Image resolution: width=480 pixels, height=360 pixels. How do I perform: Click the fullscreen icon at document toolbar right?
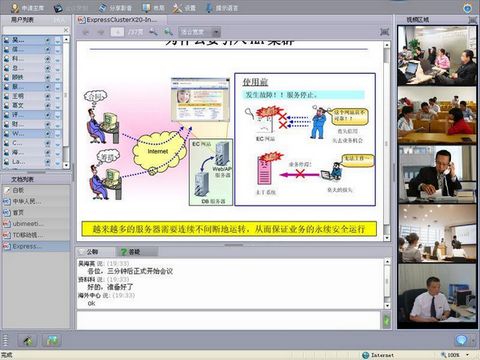(x=385, y=32)
